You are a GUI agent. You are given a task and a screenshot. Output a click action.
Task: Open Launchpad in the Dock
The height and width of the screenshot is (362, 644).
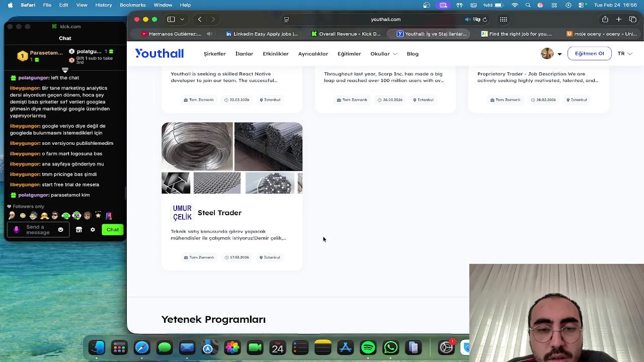pyautogui.click(x=119, y=347)
